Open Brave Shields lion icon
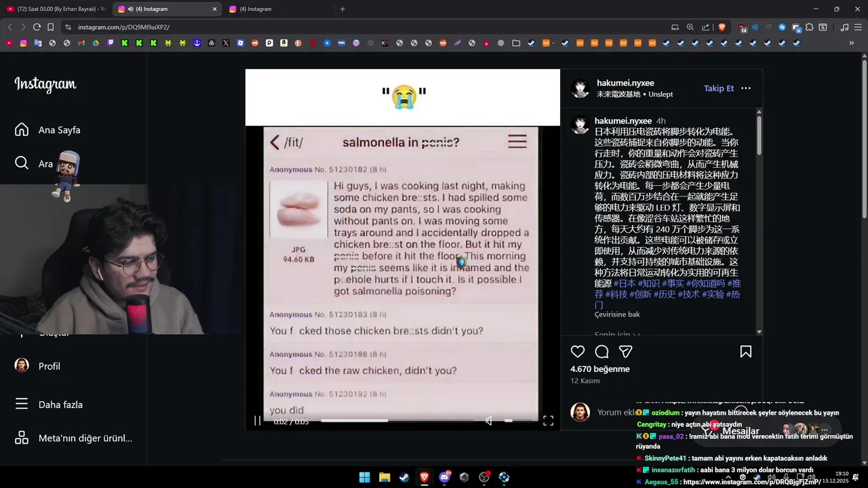868x488 pixels. pos(722,27)
